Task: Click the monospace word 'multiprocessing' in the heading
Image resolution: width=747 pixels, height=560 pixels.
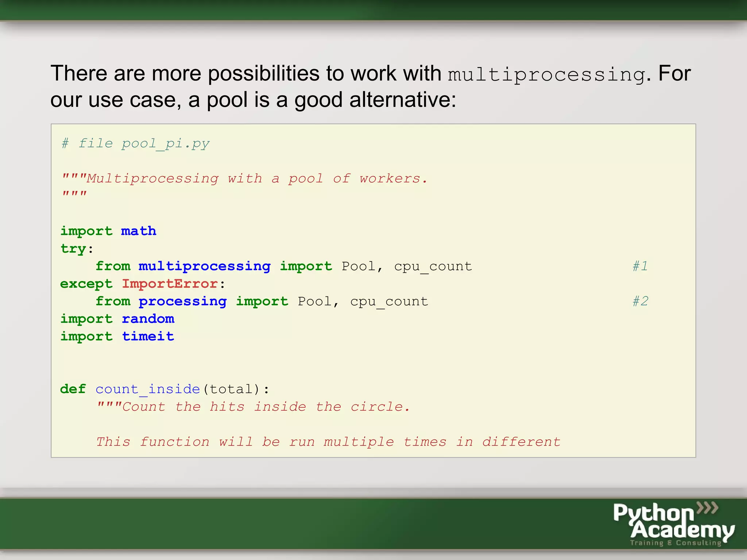Action: [x=547, y=75]
